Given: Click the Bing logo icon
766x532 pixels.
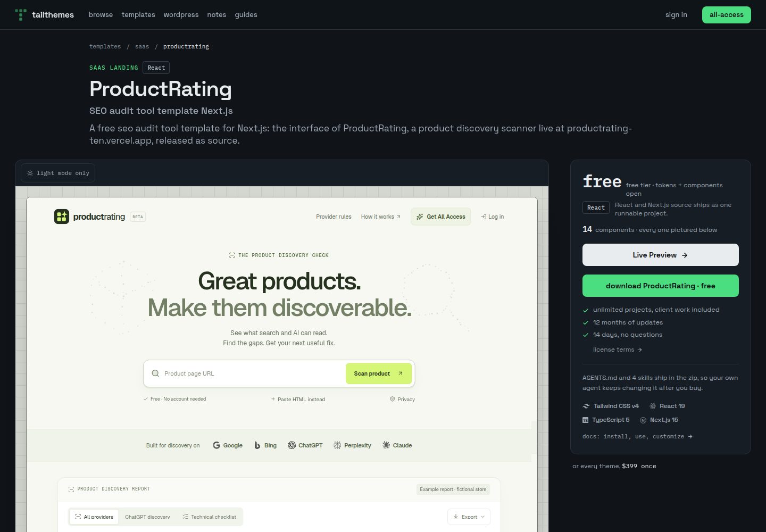Looking at the screenshot, I should [257, 445].
